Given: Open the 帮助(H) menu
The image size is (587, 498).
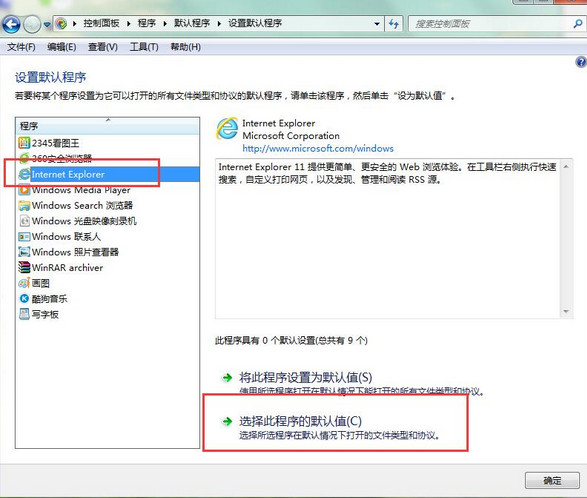Looking at the screenshot, I should 185,47.
